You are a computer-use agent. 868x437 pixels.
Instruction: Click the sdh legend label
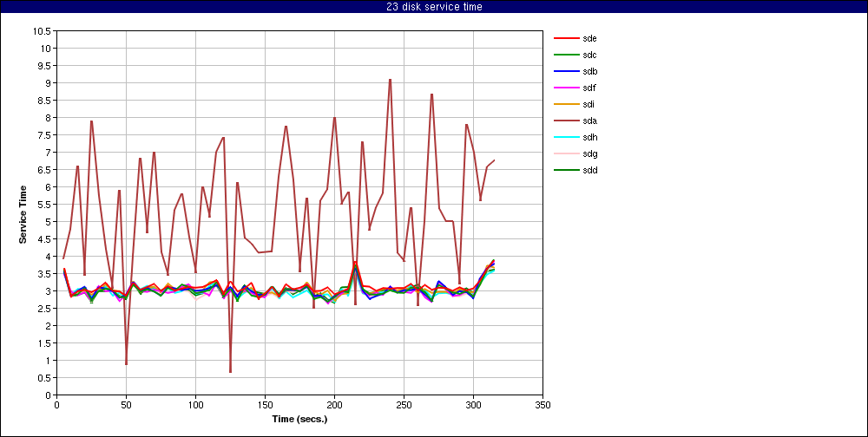click(x=589, y=137)
